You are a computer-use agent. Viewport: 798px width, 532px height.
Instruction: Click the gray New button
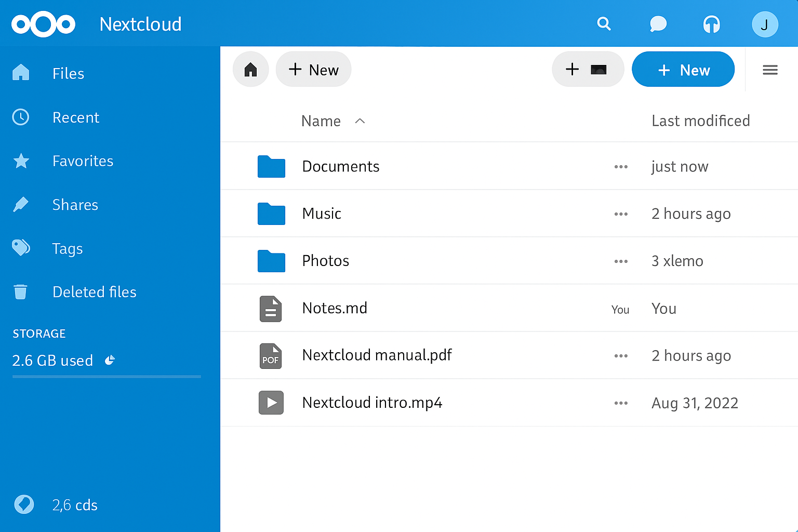313,69
